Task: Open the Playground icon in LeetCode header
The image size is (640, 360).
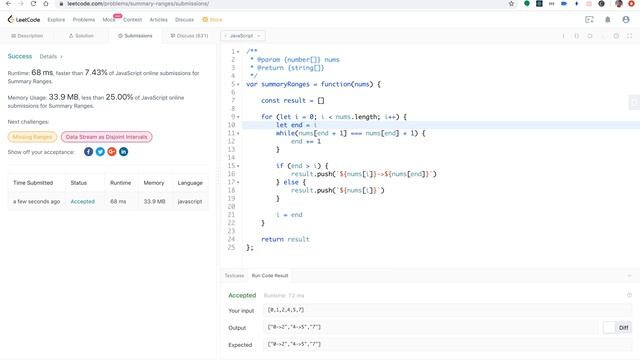Action: pyautogui.click(x=589, y=20)
